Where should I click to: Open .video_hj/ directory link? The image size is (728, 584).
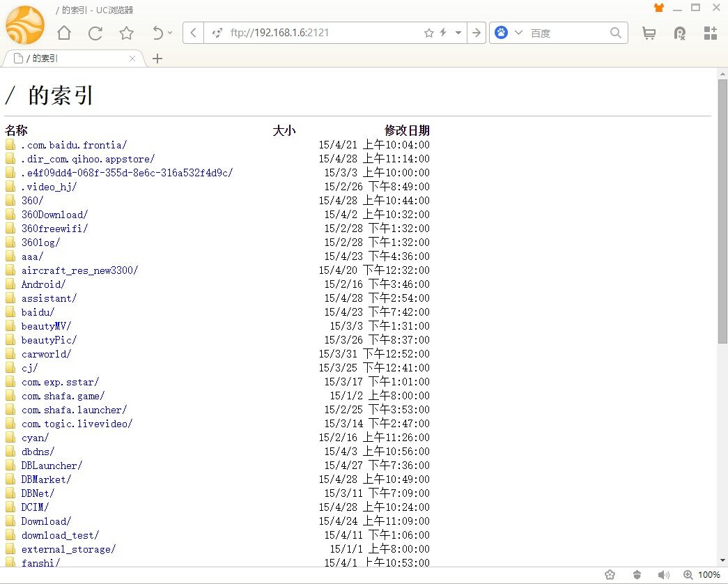49,187
